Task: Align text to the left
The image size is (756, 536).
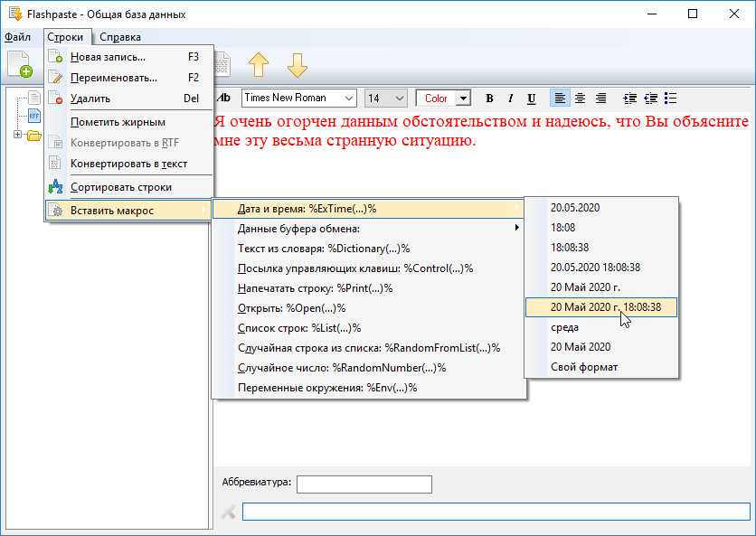Action: [560, 99]
